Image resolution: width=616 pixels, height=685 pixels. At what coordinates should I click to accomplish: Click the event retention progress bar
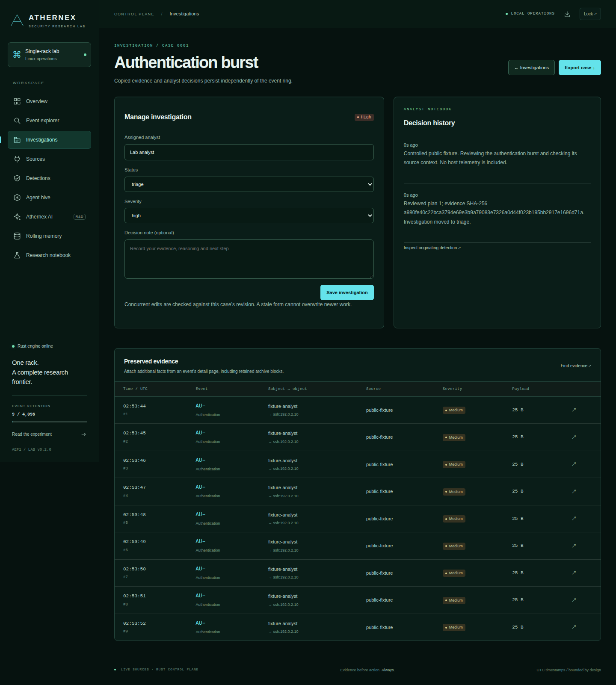49,422
